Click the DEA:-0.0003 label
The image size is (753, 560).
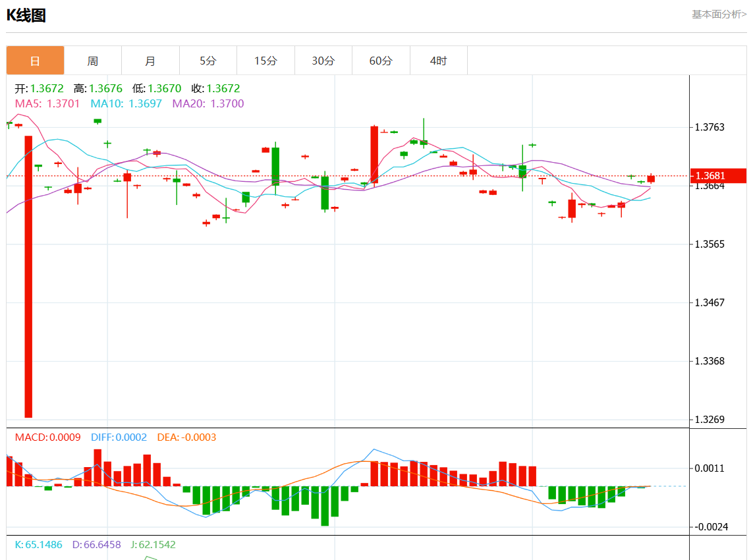[x=186, y=437]
